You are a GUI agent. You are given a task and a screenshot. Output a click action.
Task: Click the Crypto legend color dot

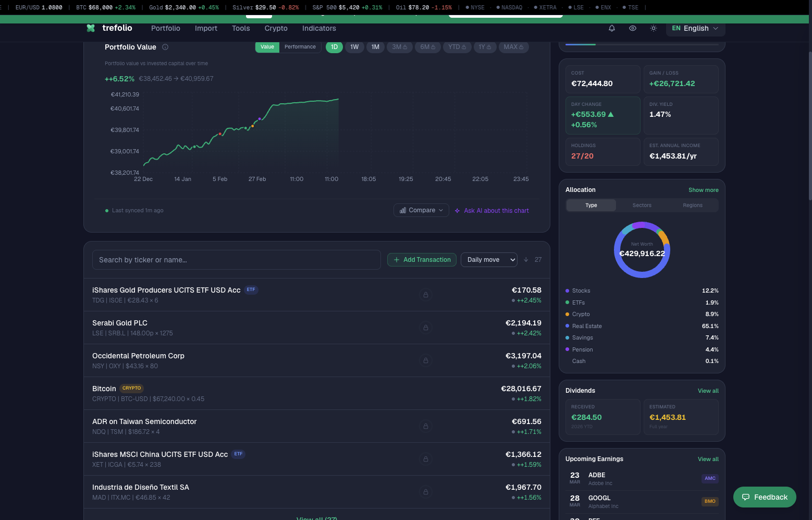(567, 314)
